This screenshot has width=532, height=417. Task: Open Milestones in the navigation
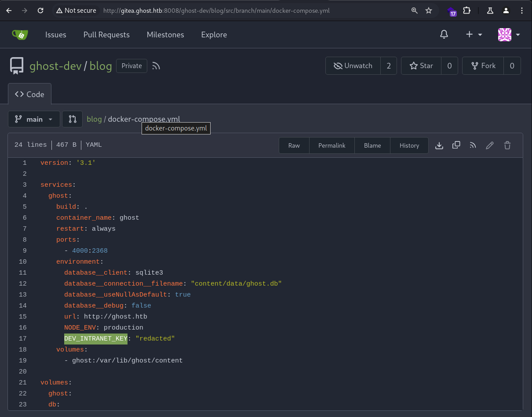[165, 35]
